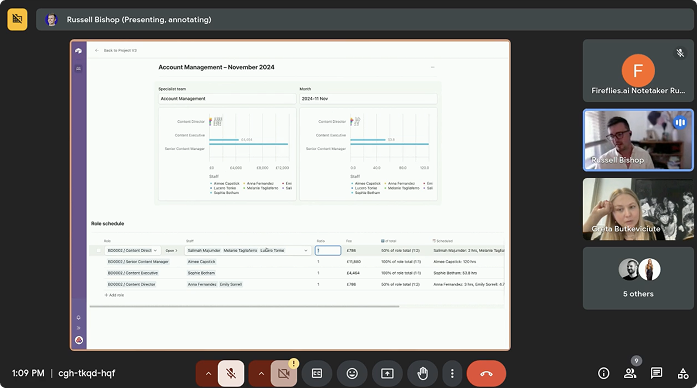
Task: Click the £11,880 fee cell
Action: tap(354, 262)
